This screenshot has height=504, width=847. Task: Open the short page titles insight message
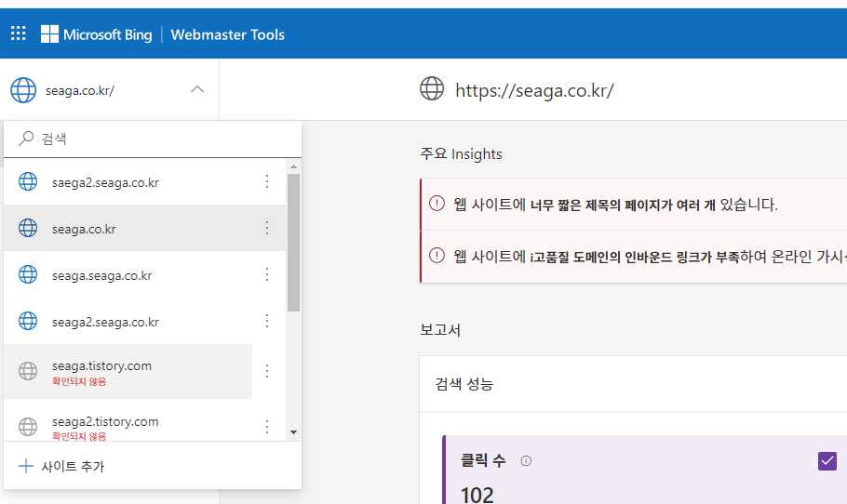click(x=615, y=206)
